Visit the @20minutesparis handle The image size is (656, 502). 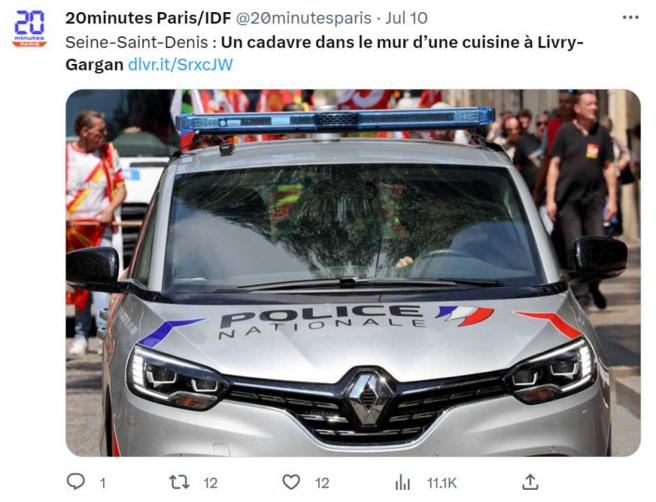click(x=304, y=18)
